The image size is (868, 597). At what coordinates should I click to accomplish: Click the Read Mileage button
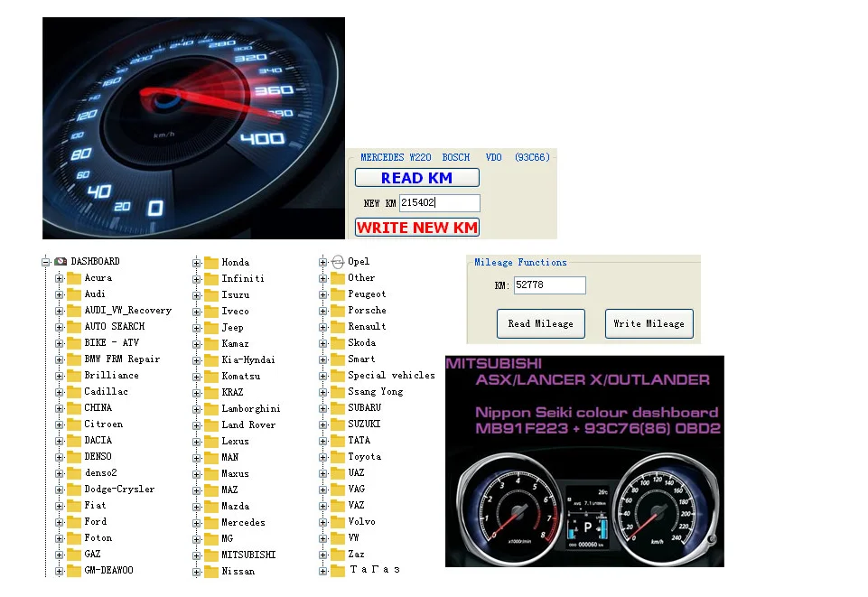[541, 323]
